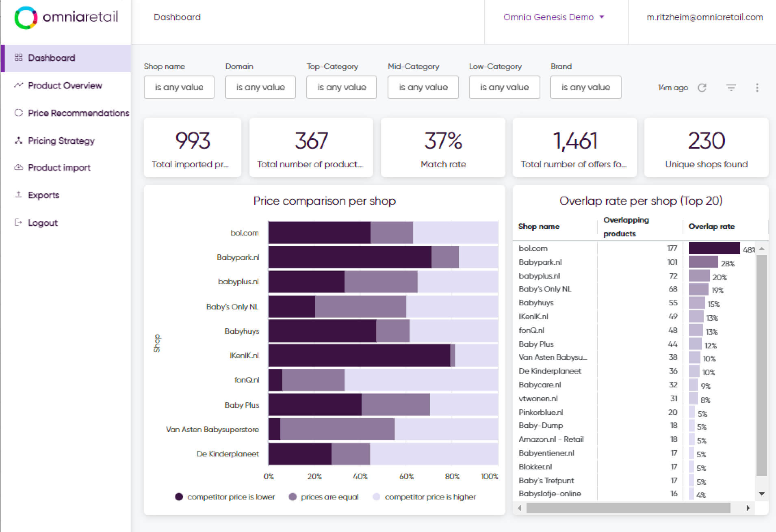
Task: Toggle 'competitor price is higher' legend item
Action: [x=424, y=497]
